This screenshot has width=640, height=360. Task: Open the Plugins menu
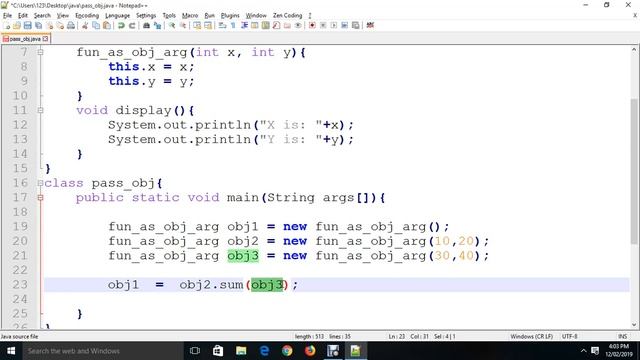[x=230, y=16]
